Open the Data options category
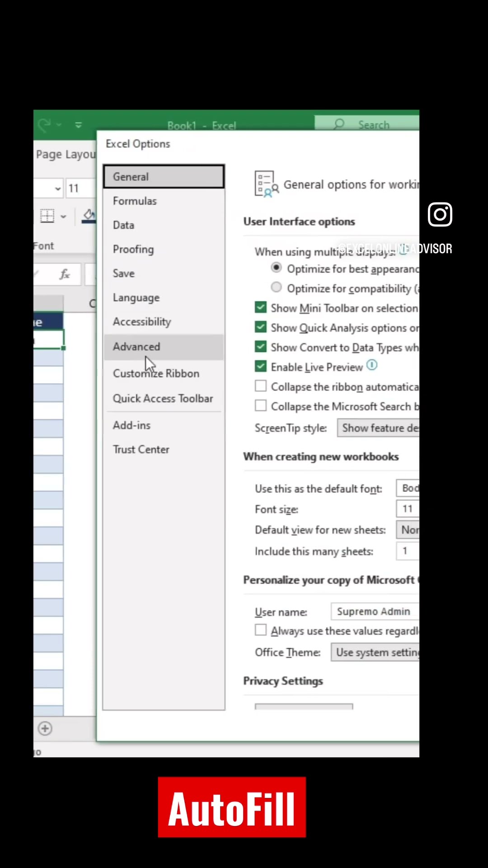The image size is (488, 868). 164,225
